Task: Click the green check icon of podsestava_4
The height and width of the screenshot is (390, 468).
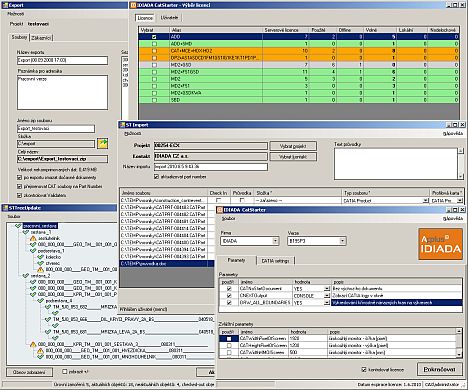Action: pos(40,300)
